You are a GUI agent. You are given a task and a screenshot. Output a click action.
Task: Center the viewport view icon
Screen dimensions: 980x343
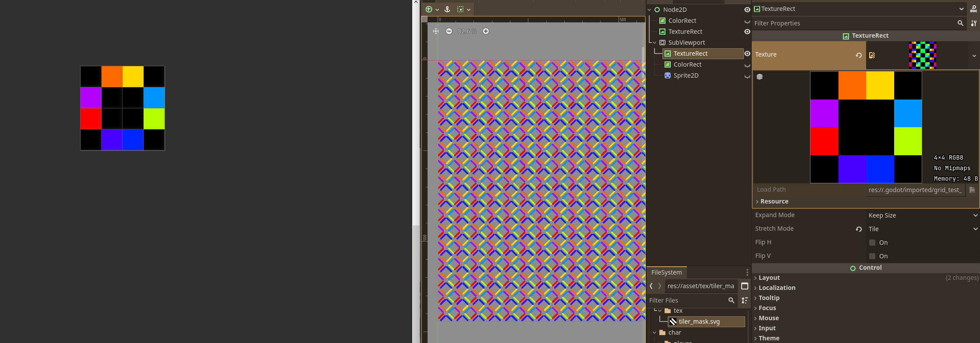tap(436, 31)
